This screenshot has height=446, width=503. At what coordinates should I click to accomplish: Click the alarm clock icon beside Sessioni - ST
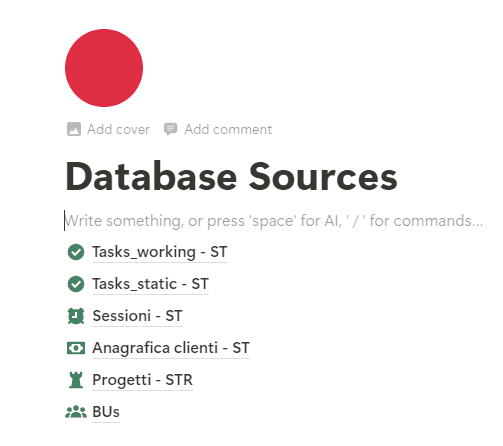(76, 316)
